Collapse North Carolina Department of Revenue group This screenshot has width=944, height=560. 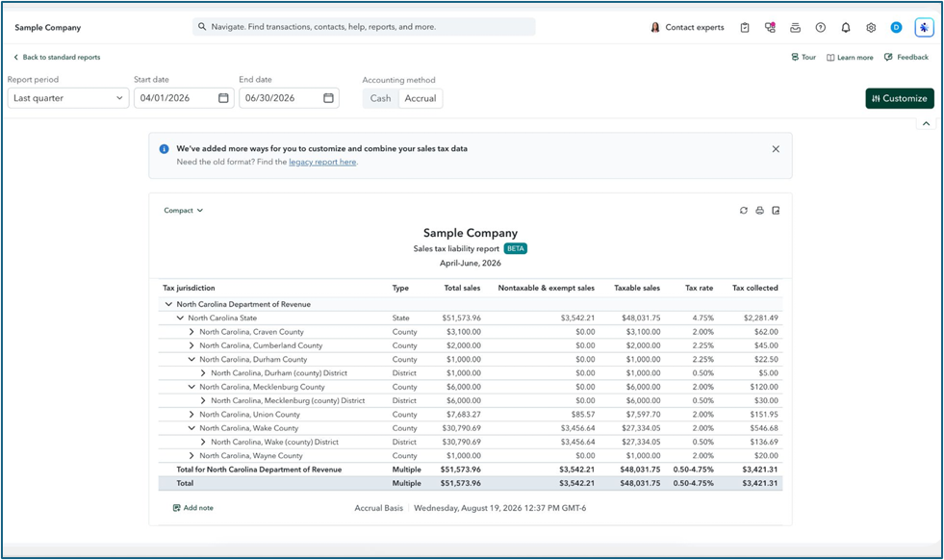(x=168, y=304)
